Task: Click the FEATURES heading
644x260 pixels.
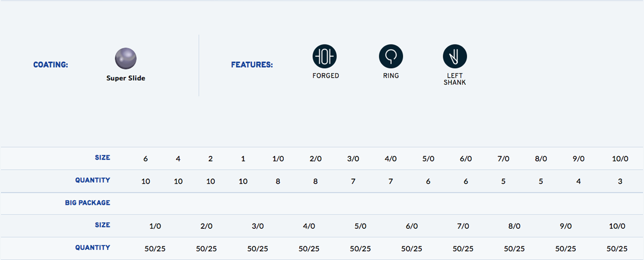Action: (x=252, y=65)
